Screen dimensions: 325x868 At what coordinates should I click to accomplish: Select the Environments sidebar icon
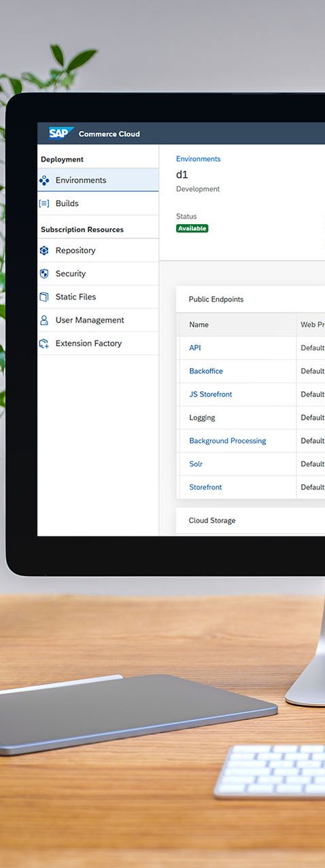pos(44,181)
